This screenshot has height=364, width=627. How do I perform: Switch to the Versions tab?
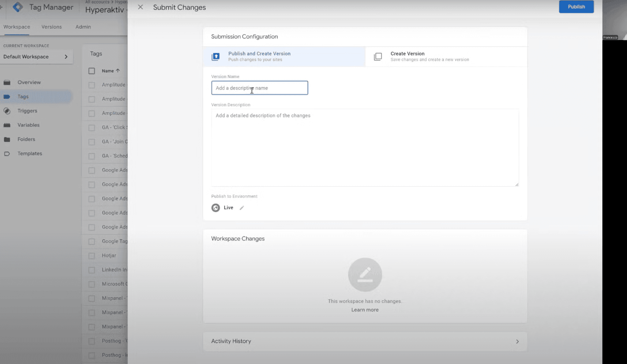click(52, 27)
